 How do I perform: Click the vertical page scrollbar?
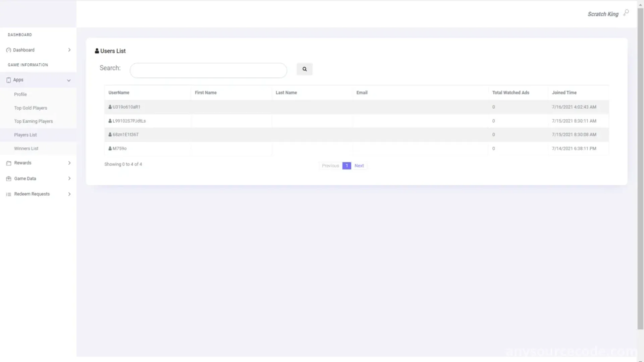640,168
